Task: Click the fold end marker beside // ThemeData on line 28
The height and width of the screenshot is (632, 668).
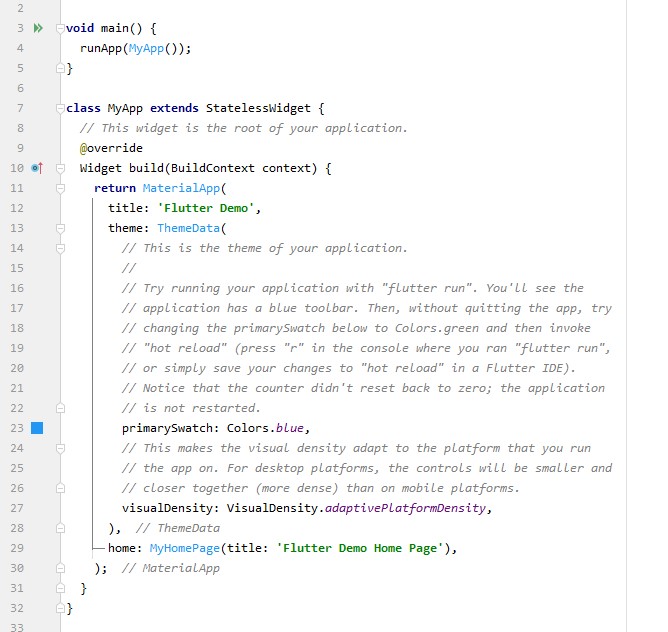Action: point(60,528)
